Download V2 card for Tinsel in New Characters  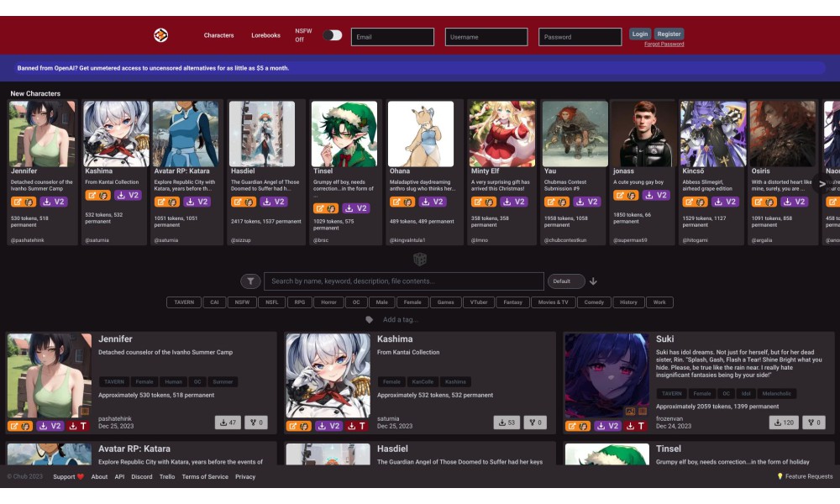point(356,208)
